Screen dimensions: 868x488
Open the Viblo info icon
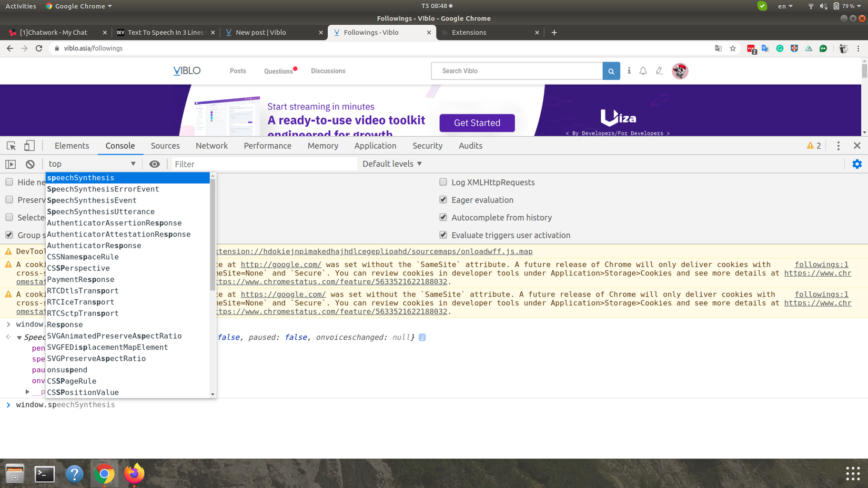coord(629,70)
